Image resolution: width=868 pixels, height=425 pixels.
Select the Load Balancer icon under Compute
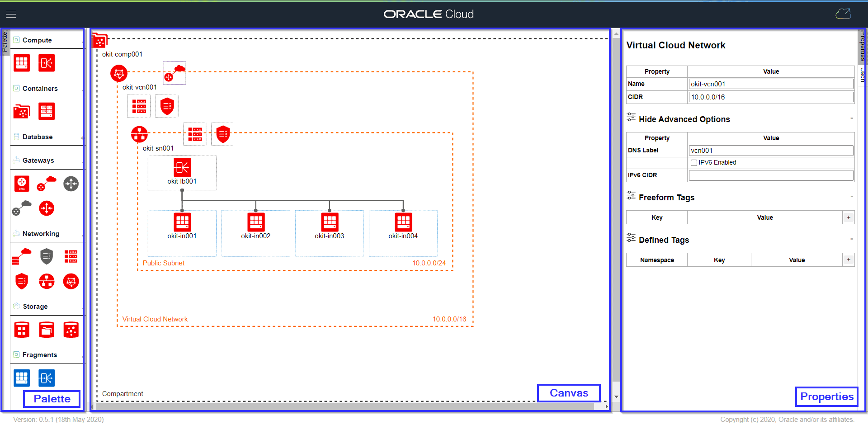tap(46, 63)
